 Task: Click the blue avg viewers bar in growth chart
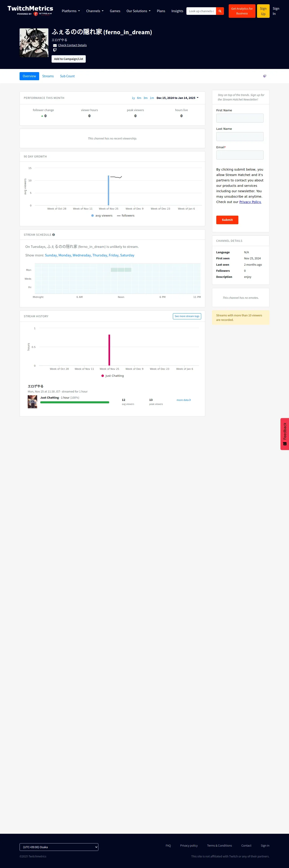(108, 190)
